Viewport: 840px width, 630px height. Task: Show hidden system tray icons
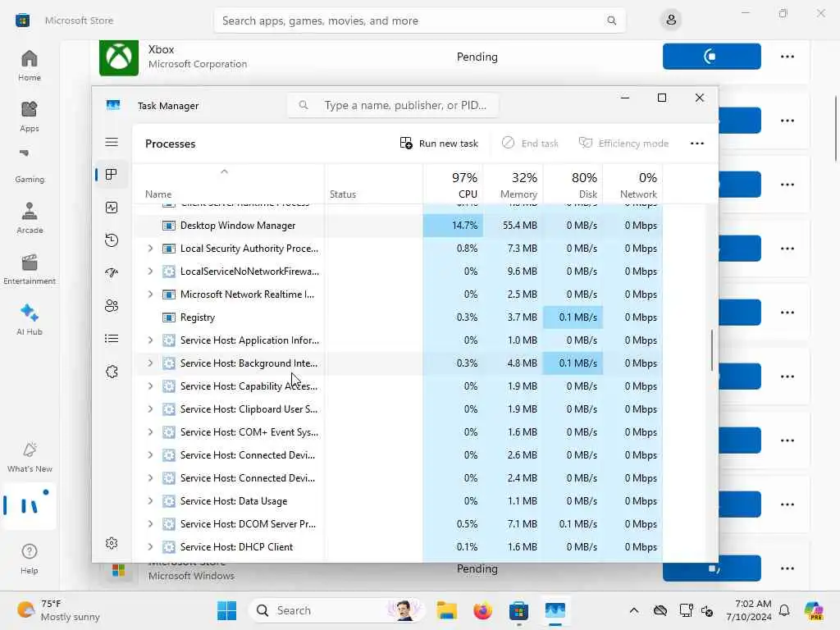pyautogui.click(x=634, y=610)
